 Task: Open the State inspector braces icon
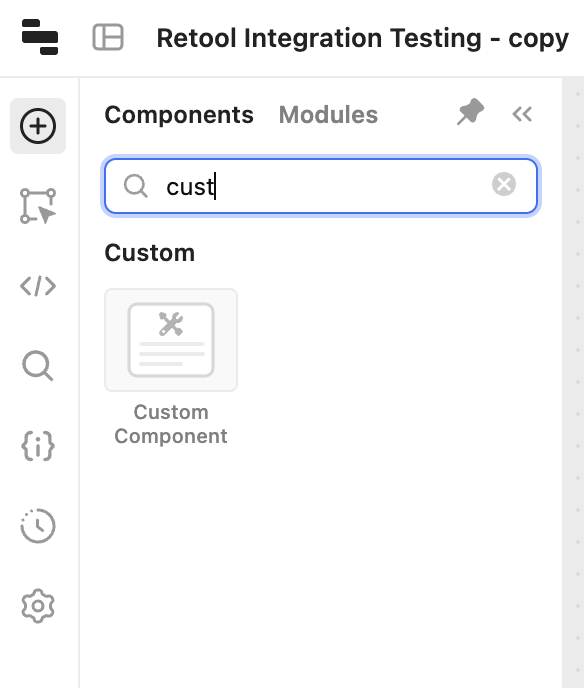point(38,446)
